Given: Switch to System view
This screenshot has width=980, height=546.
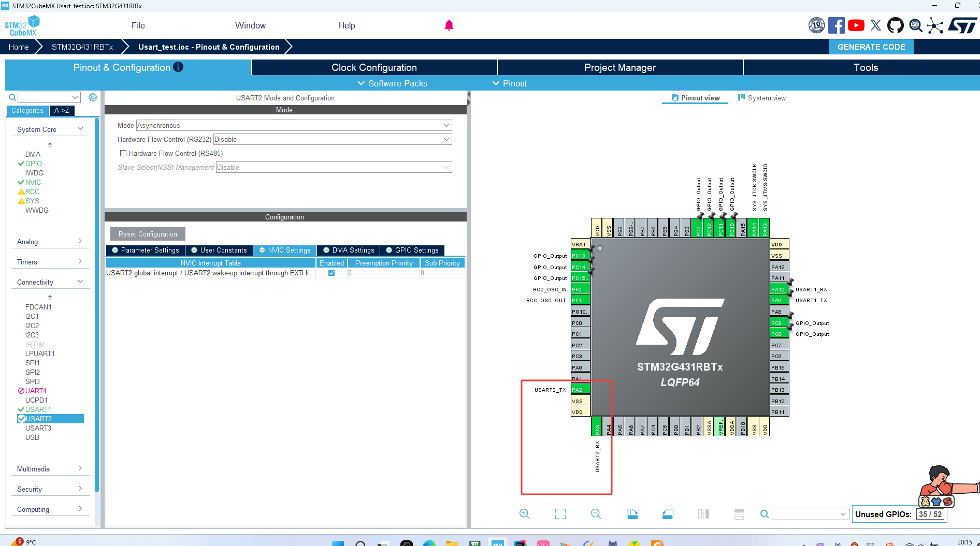Looking at the screenshot, I should point(761,98).
